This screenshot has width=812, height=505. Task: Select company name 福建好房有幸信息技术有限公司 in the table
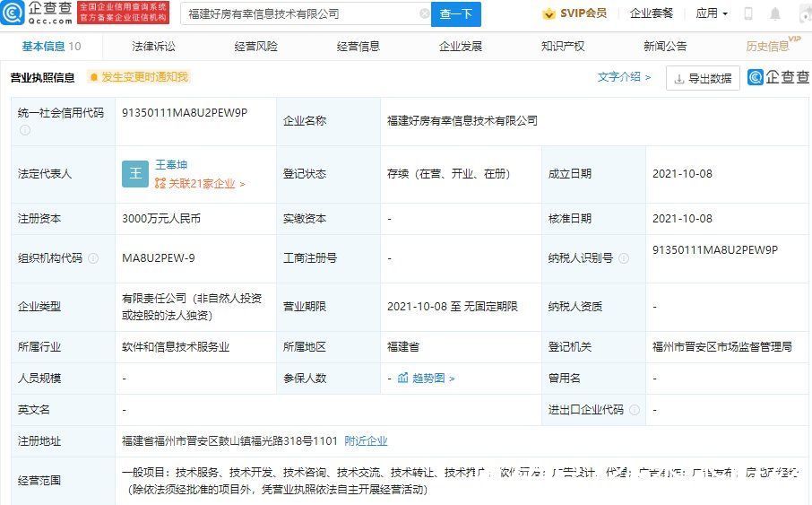click(462, 121)
